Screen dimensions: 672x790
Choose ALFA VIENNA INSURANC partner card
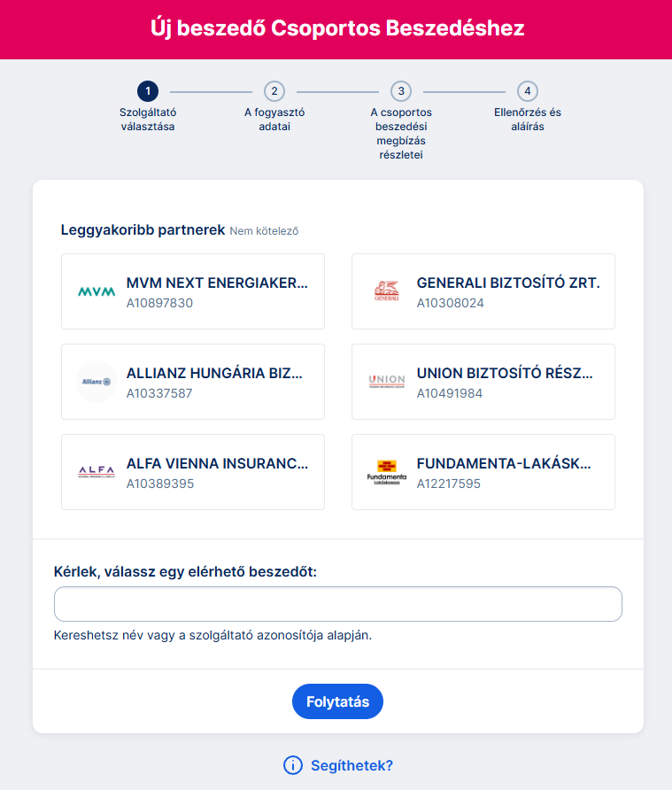pyautogui.click(x=218, y=473)
